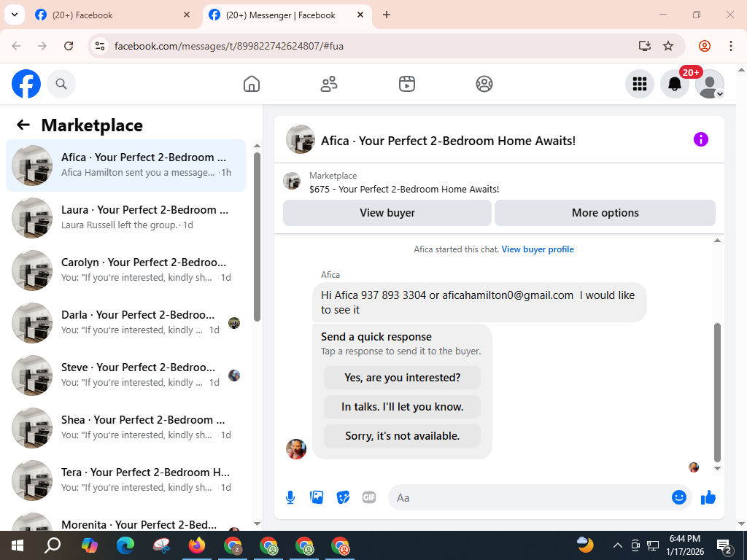Click the conversation list scroll-down arrow
The image size is (747, 560).
[x=258, y=524]
